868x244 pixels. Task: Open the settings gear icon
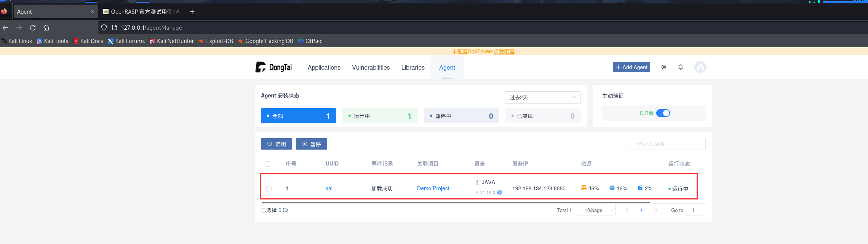coord(664,67)
